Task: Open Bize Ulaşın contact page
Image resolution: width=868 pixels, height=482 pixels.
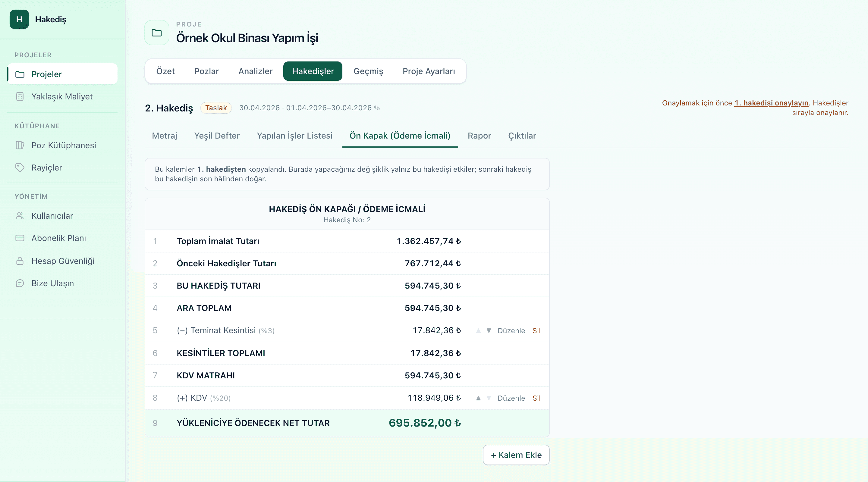Action: click(x=62, y=283)
